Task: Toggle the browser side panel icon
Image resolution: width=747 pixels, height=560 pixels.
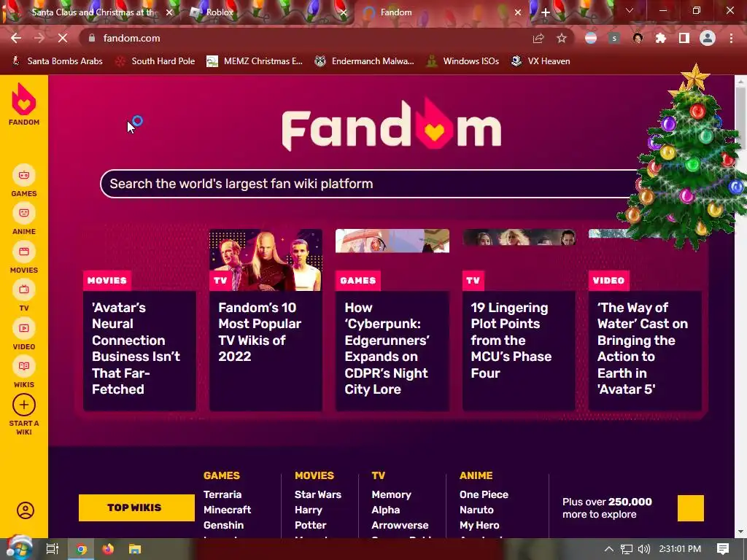Action: click(x=684, y=38)
